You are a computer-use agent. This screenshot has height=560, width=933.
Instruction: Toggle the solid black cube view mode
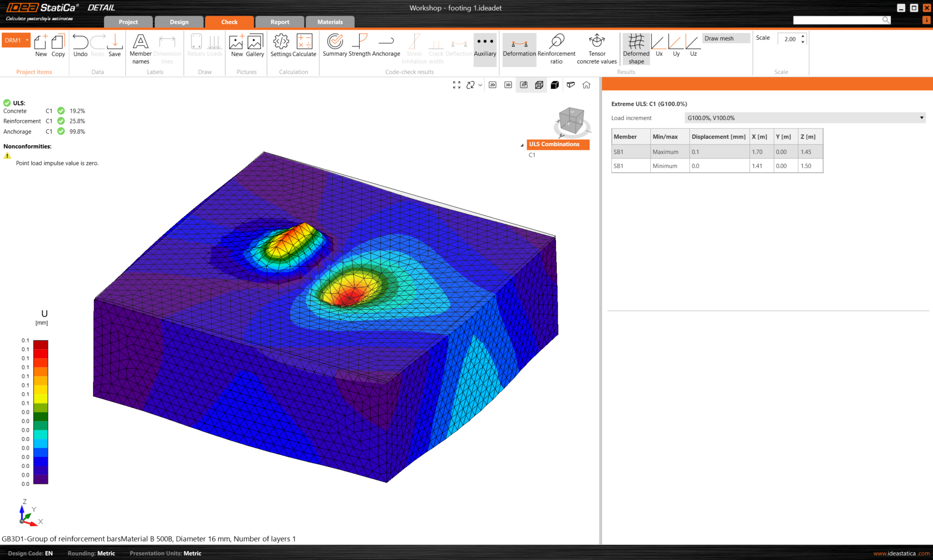(x=555, y=85)
